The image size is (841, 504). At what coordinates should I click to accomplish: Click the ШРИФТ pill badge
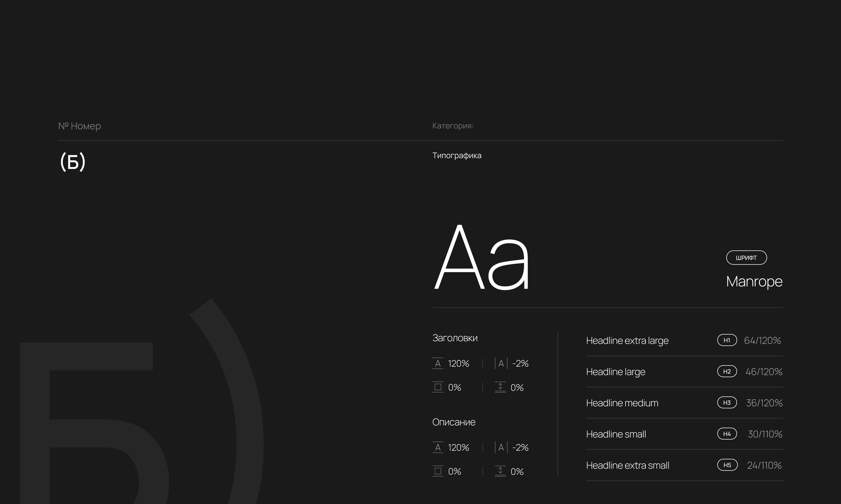[746, 257]
